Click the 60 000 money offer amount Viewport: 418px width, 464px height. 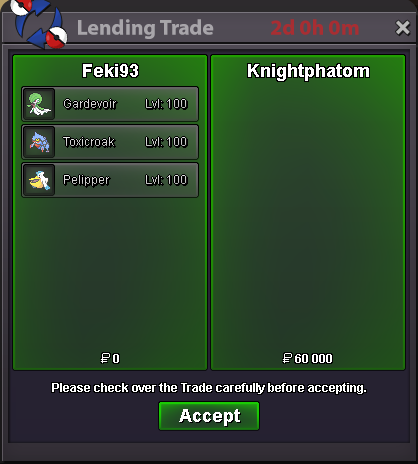pyautogui.click(x=313, y=359)
